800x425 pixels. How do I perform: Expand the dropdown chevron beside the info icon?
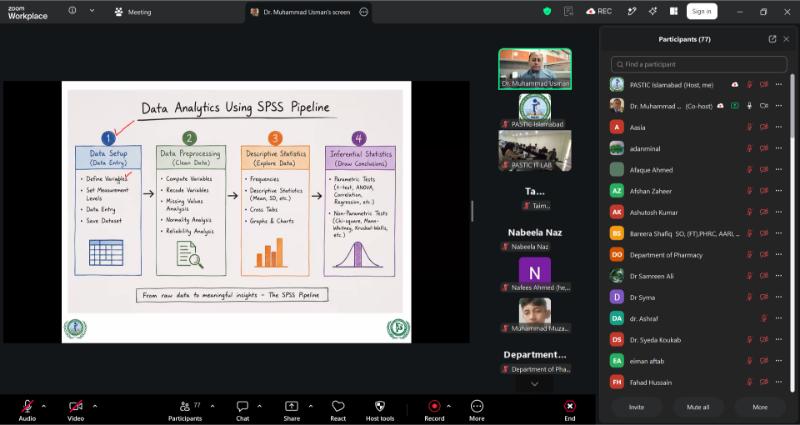92,11
